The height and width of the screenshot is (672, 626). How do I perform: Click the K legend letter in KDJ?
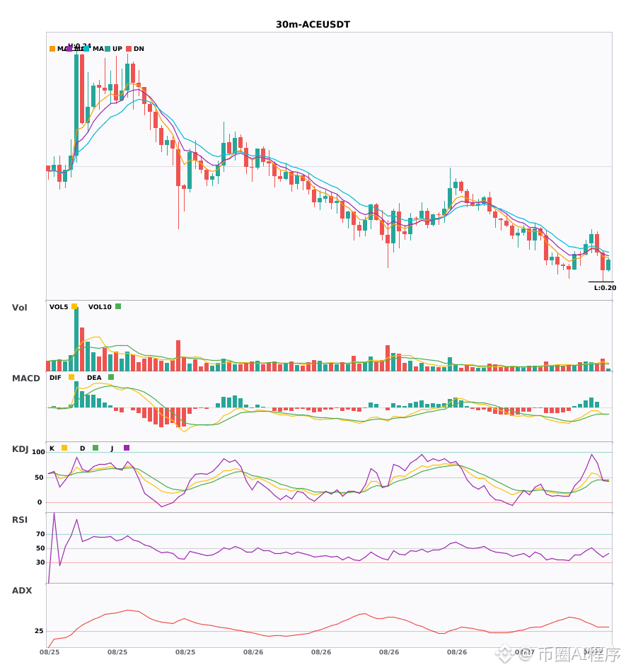pos(52,448)
